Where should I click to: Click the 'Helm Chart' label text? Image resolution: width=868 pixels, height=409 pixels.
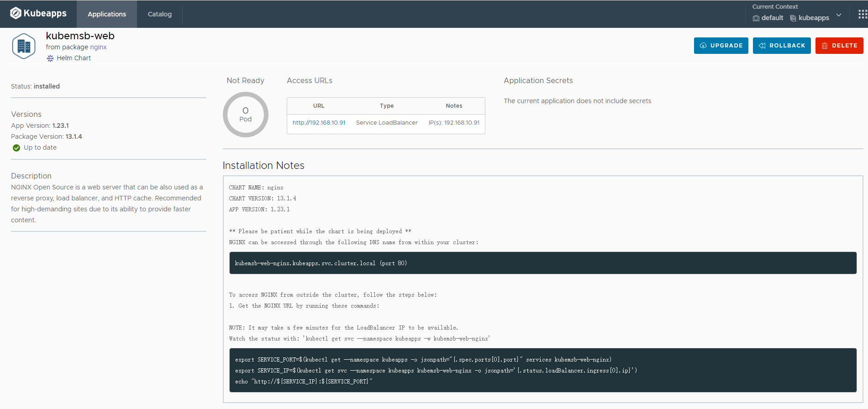click(74, 58)
